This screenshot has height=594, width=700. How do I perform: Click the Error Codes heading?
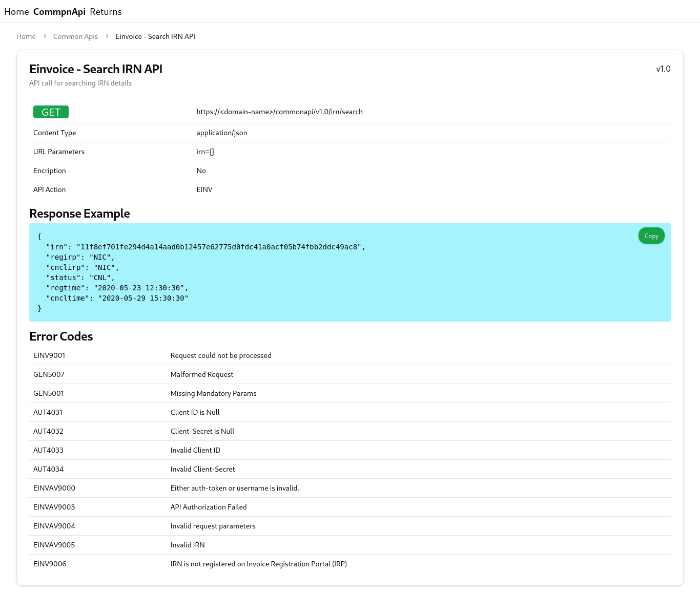(61, 336)
